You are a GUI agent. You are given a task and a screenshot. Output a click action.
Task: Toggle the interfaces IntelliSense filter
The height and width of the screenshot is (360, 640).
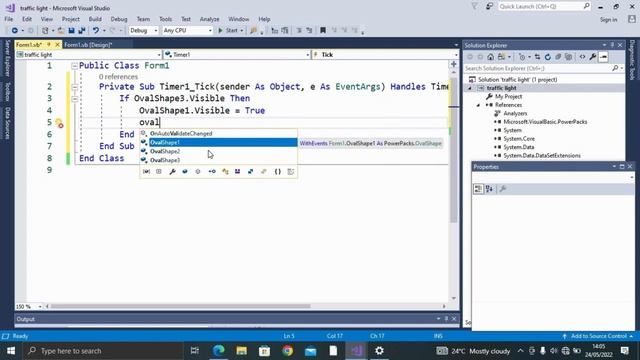(x=212, y=172)
